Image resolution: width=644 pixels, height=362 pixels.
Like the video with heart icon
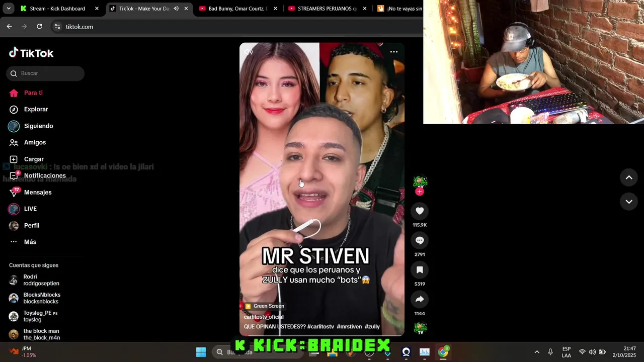click(x=420, y=211)
